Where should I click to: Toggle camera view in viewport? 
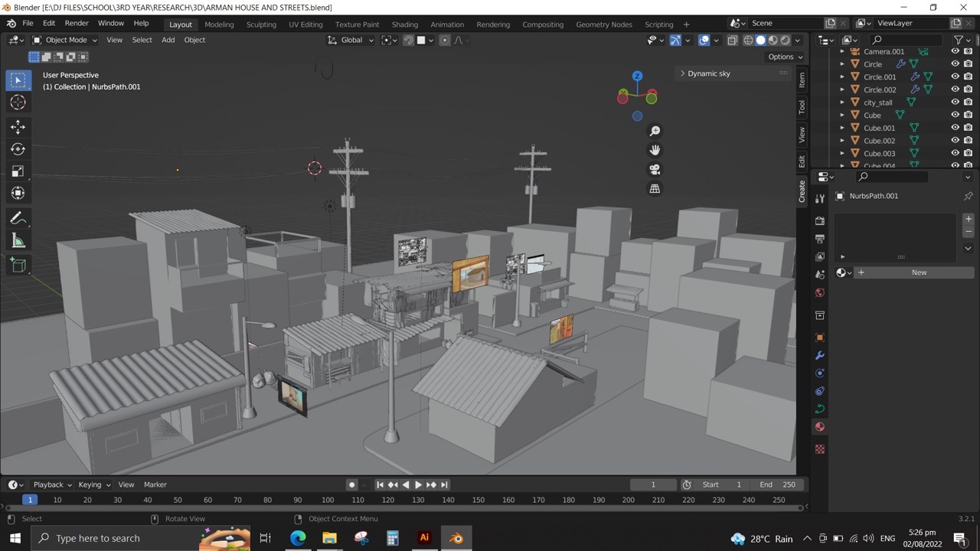point(655,170)
